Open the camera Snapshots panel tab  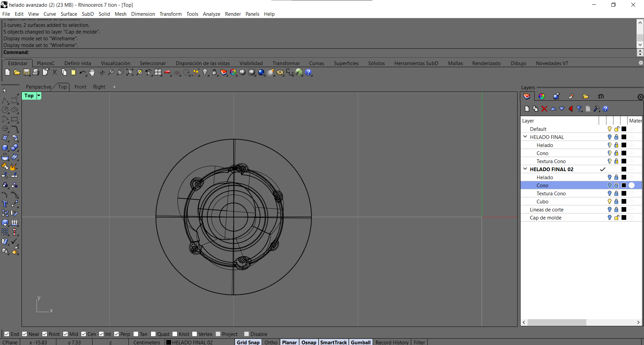pyautogui.click(x=601, y=97)
